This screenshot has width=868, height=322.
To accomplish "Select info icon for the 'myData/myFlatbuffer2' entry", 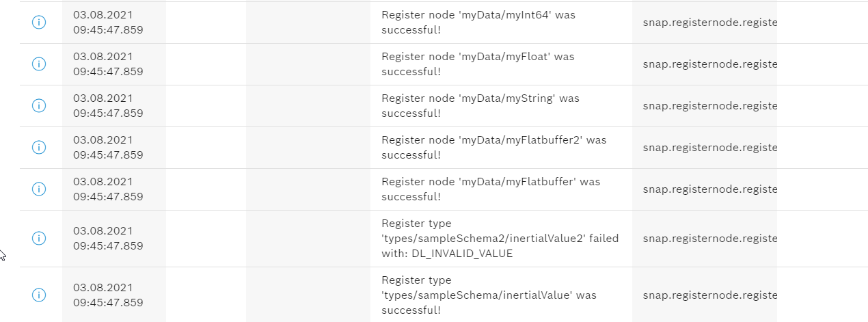I will (39, 147).
